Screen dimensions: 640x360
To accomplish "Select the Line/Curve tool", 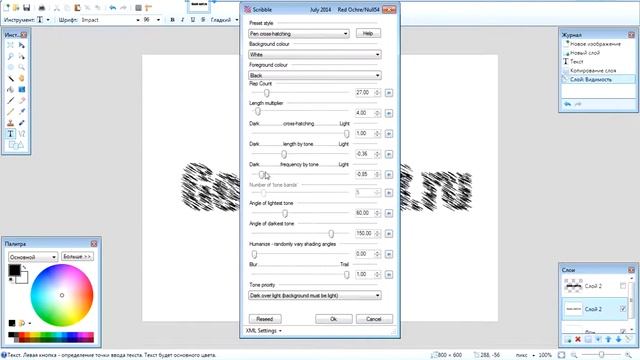I will [x=22, y=133].
